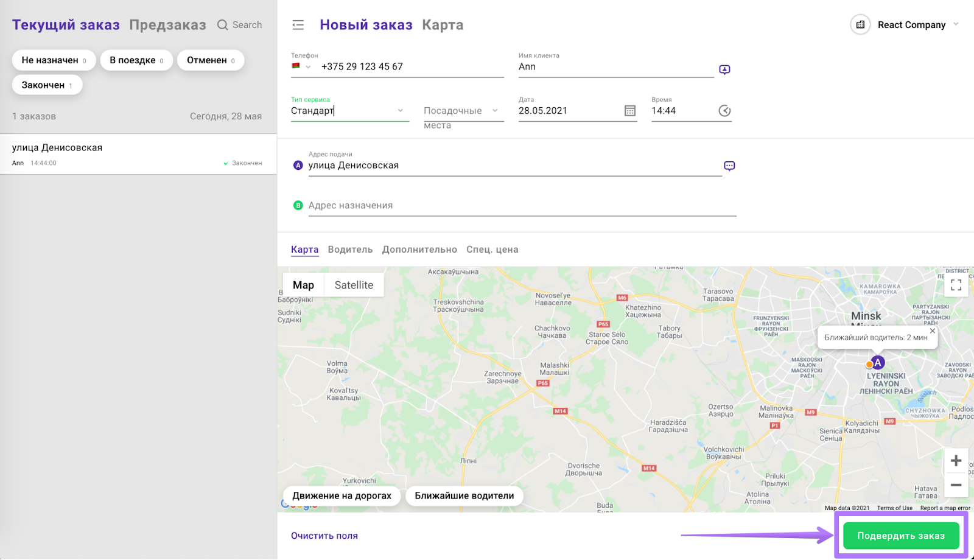The height and width of the screenshot is (560, 974).
Task: Switch map to Satellite view
Action: click(354, 285)
